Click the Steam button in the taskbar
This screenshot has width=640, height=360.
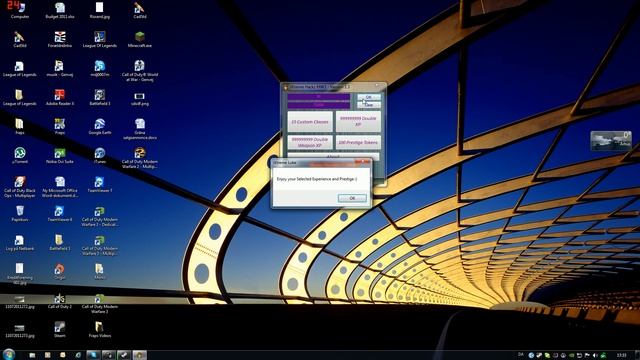click(x=124, y=355)
